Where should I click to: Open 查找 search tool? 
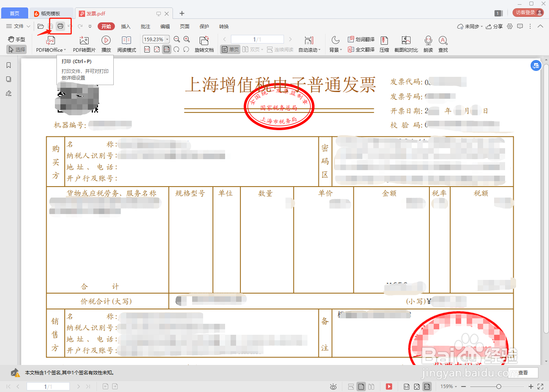point(443,44)
